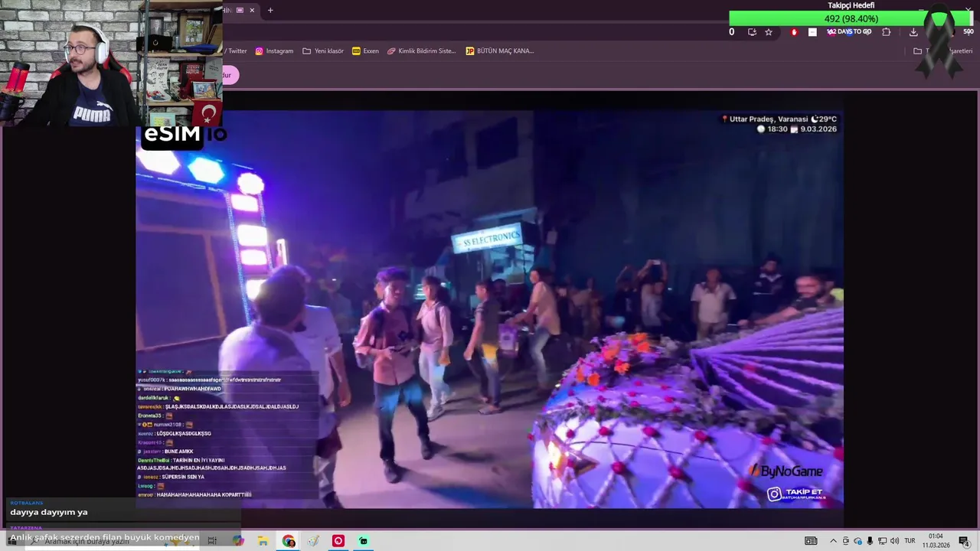980x551 pixels.
Task: Switch to Google Chrome in taskbar
Action: pos(289,541)
